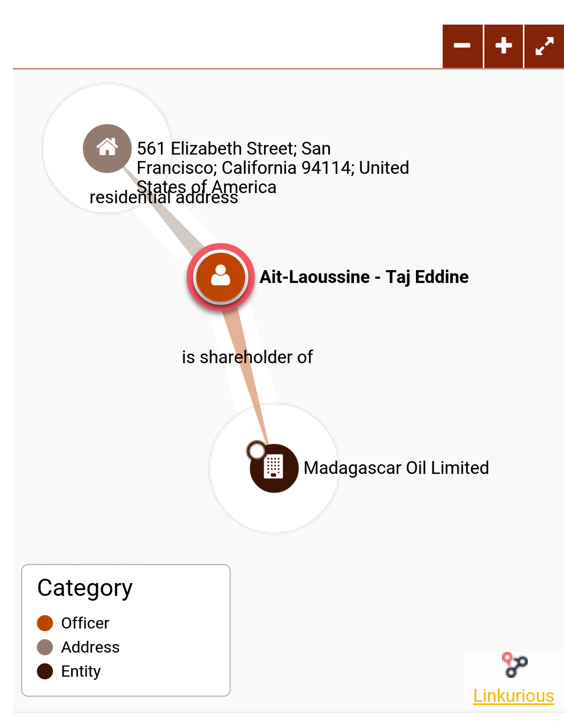Click the Address legend color dot

[x=45, y=647]
